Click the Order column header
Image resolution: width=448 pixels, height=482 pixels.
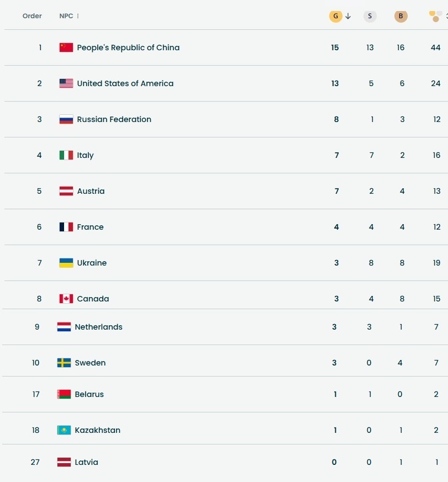[32, 16]
